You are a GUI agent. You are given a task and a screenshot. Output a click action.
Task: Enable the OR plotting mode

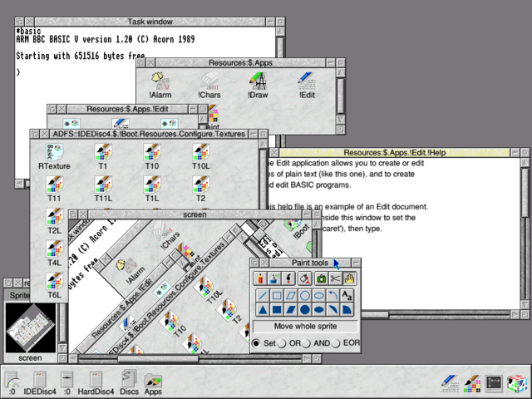(x=282, y=343)
